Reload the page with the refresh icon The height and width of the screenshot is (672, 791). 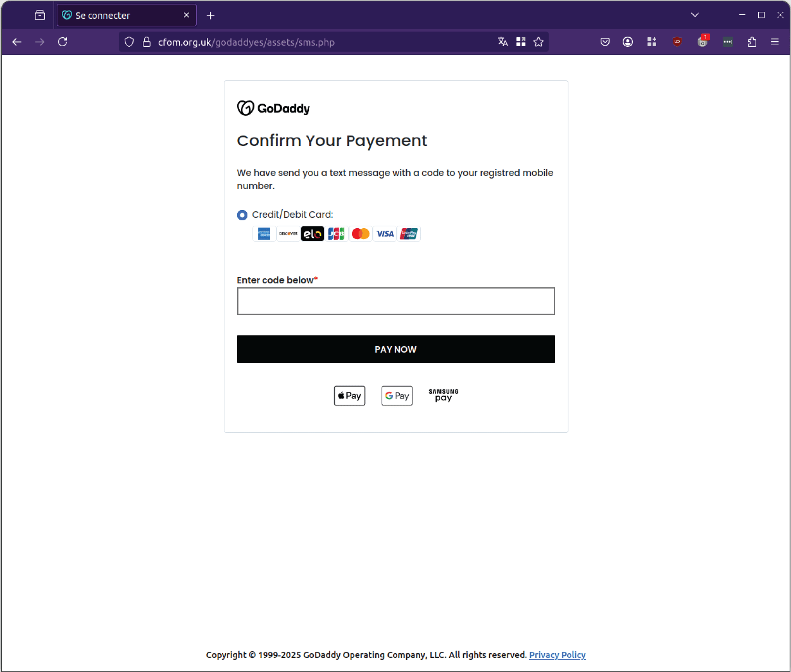click(x=63, y=42)
